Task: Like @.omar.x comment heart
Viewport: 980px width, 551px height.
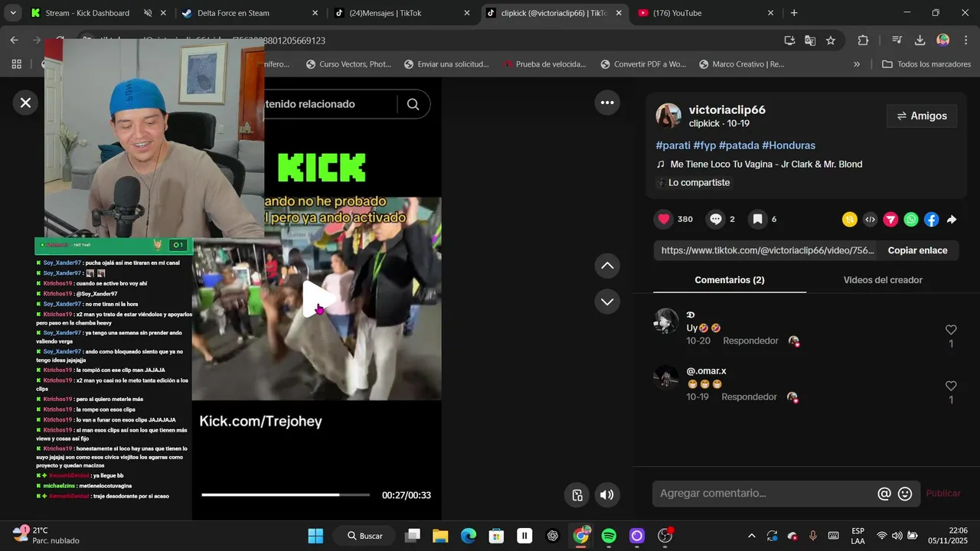Action: click(951, 386)
